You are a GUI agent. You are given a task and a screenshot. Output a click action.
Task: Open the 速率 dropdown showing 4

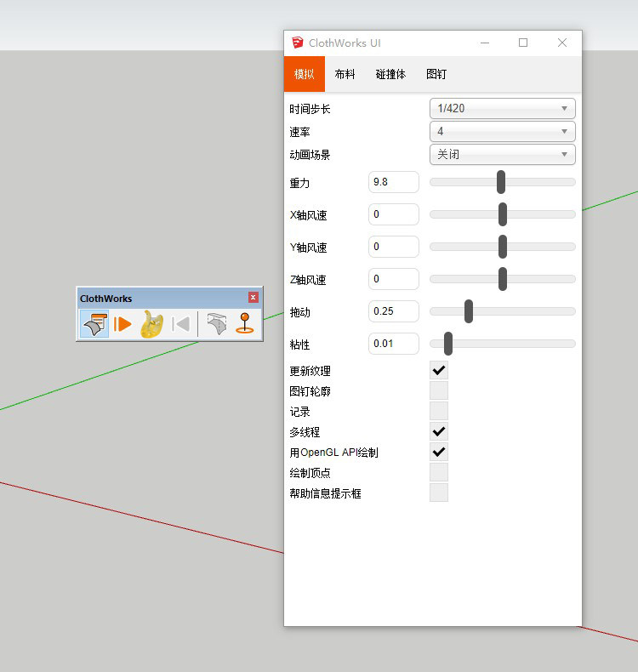coord(502,131)
